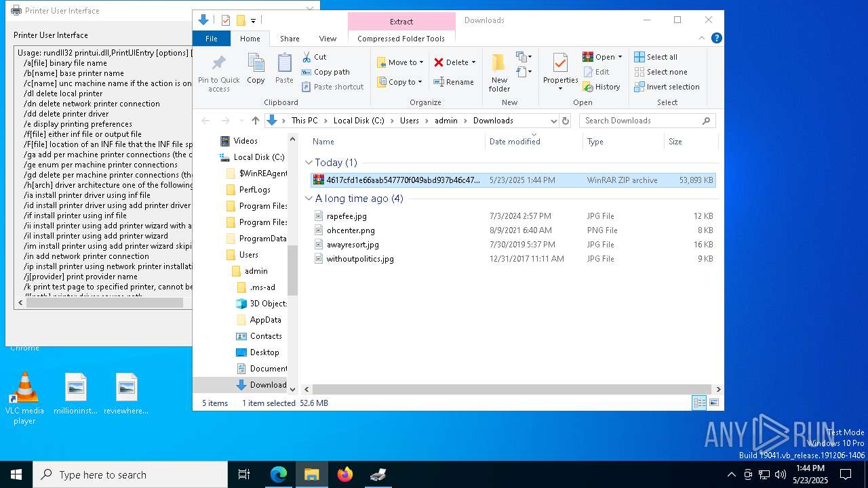Open the Windows Start menu
The width and height of the screenshot is (868, 488).
coord(16,474)
